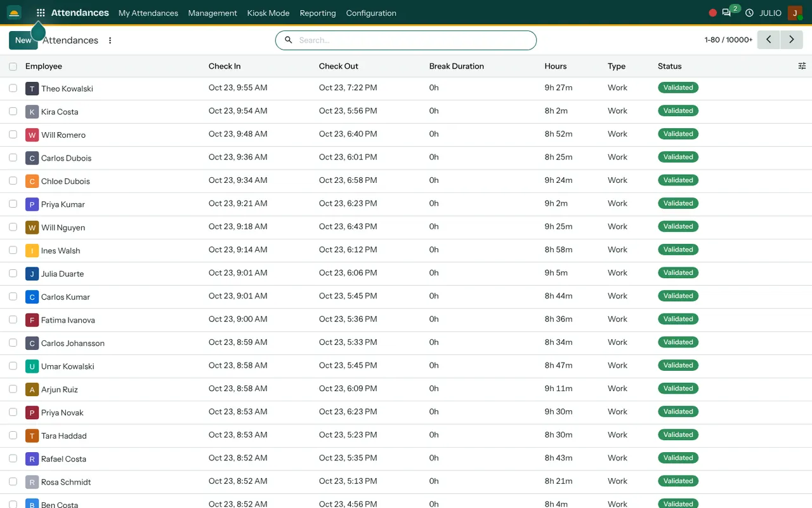Click Ines Walsh's yellow avatar
The image size is (812, 508).
tap(32, 250)
